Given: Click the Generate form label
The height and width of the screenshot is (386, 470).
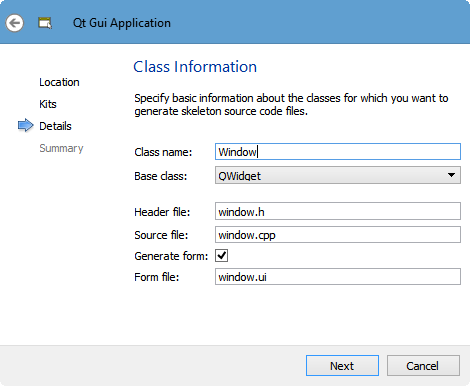Looking at the screenshot, I should 171,256.
